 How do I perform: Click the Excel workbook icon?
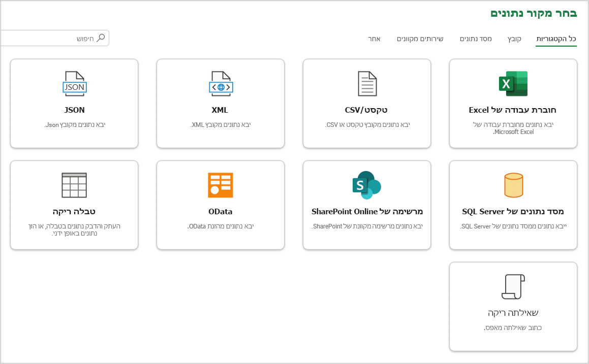pyautogui.click(x=513, y=84)
